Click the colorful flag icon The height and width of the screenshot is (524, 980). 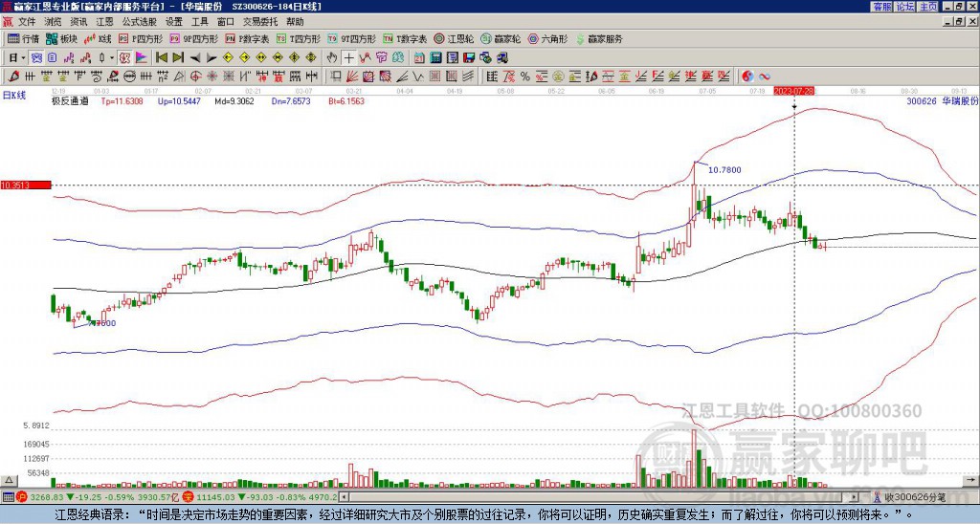tap(142, 58)
